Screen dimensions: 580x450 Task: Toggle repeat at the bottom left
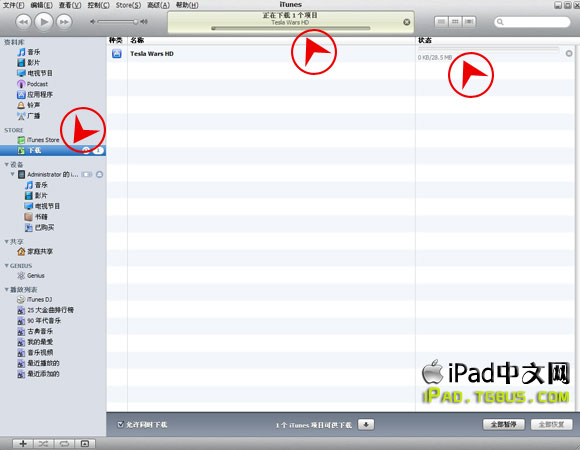pos(64,443)
